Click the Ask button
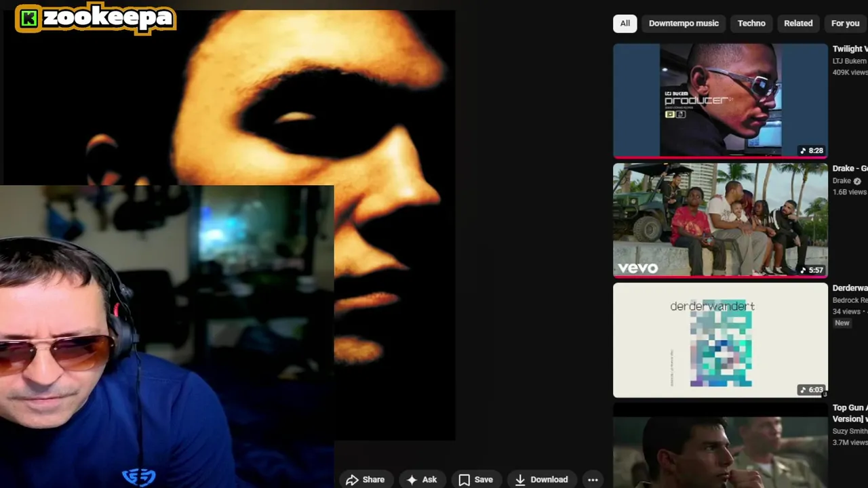Screen dimensions: 868x488 point(422,479)
